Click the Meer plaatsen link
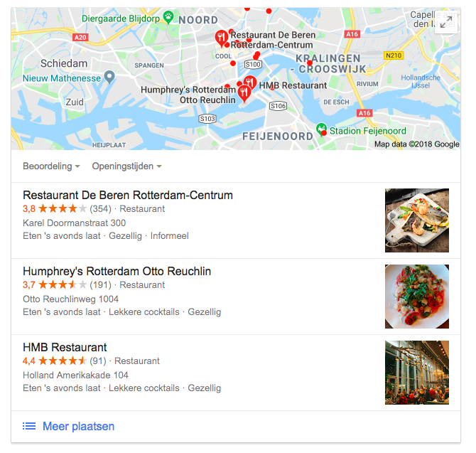The width and height of the screenshot is (476, 453). pyautogui.click(x=78, y=426)
